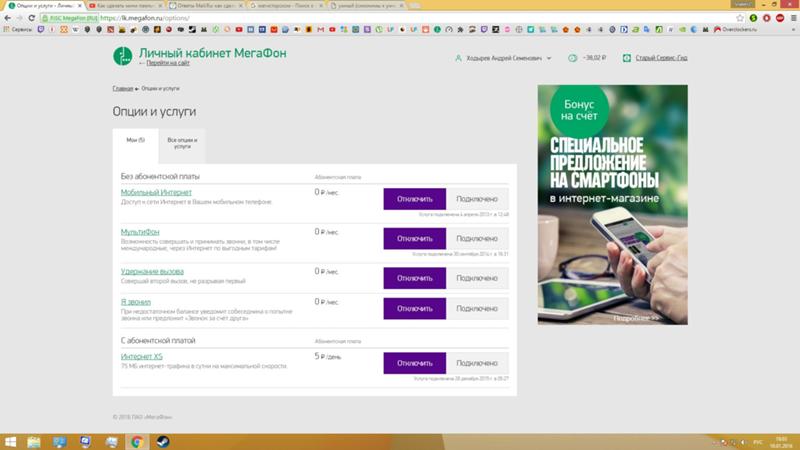Click the Личный кабинет МегаФон title
Viewport: 800px width, 450px height.
click(x=213, y=53)
